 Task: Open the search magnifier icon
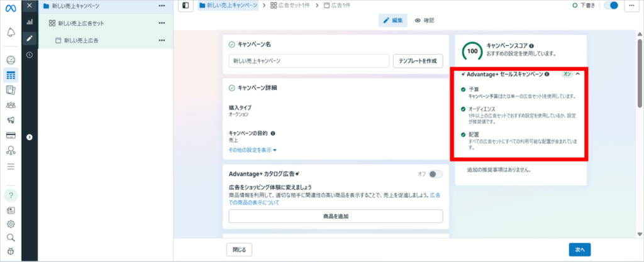point(11,237)
